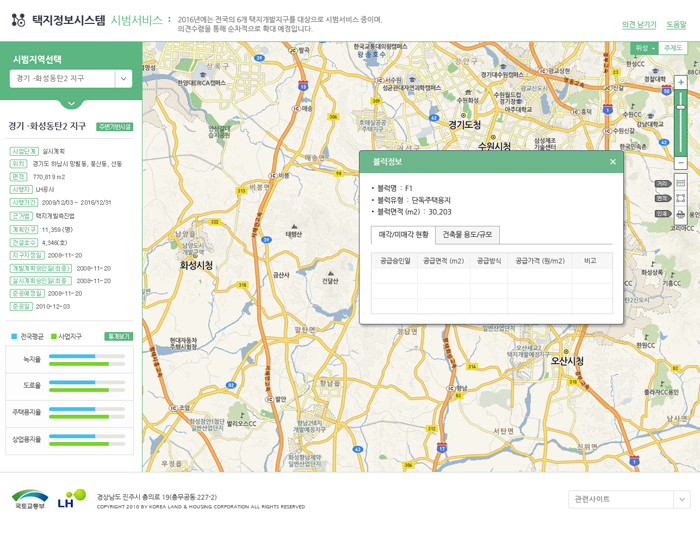Collapse the panel with the green chevron
700x534 pixels.
[71, 103]
